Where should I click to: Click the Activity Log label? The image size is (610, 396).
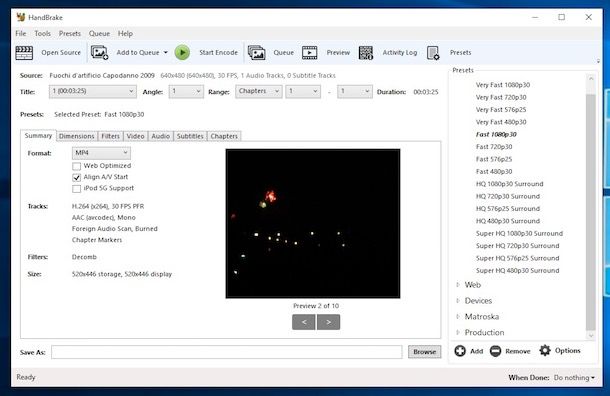400,53
